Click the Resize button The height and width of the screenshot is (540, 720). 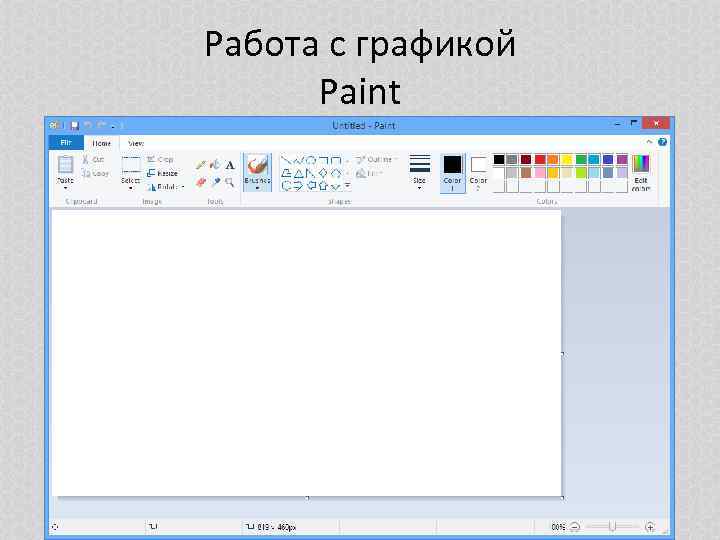(x=162, y=173)
